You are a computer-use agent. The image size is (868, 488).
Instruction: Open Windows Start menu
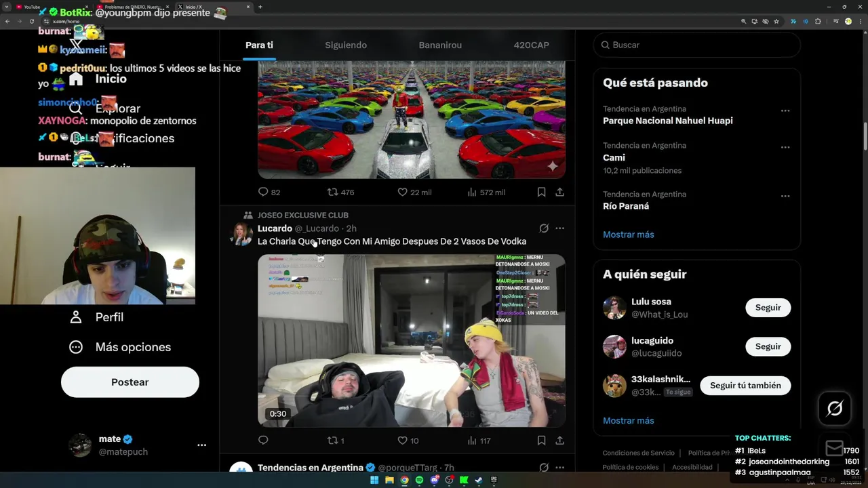pyautogui.click(x=374, y=481)
